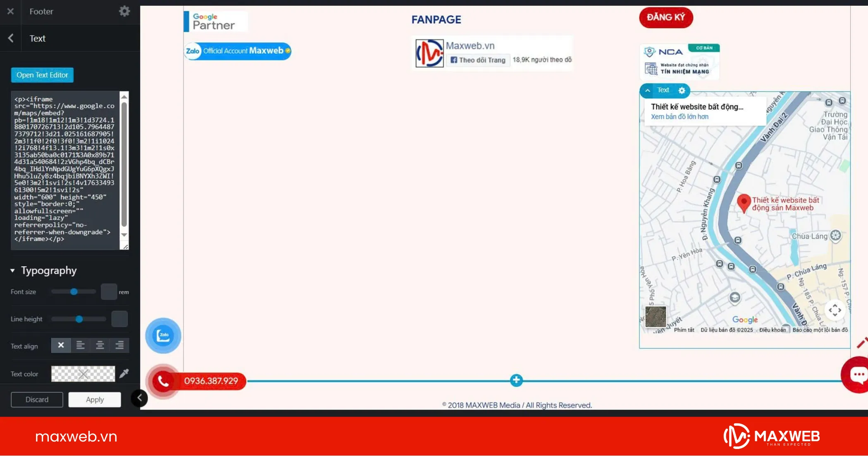Reset text align with X option

click(61, 345)
